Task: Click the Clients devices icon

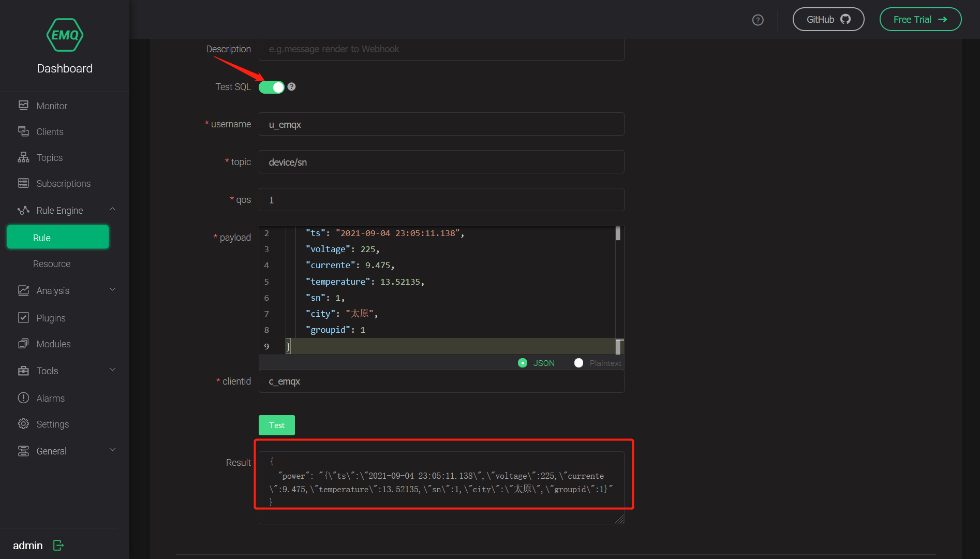Action: click(23, 131)
